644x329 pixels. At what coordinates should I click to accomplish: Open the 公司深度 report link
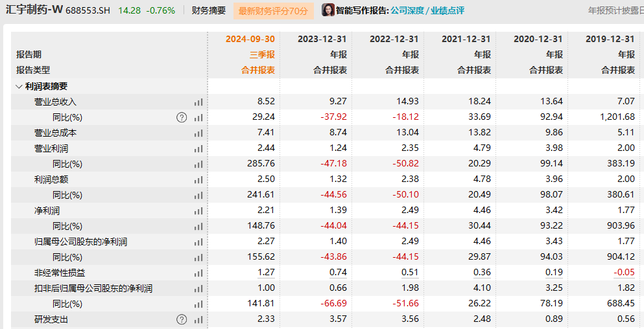coord(407,10)
